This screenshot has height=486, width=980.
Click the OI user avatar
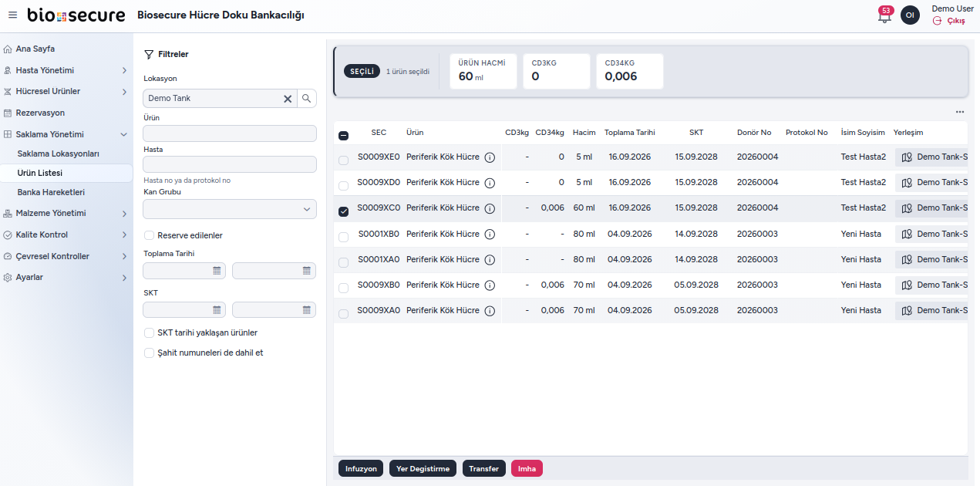(x=910, y=15)
